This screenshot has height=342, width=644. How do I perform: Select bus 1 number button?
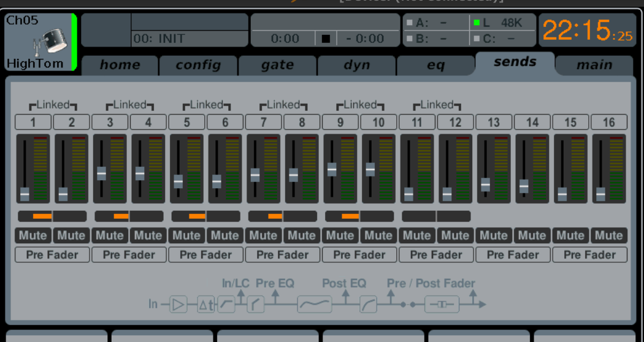pyautogui.click(x=33, y=123)
